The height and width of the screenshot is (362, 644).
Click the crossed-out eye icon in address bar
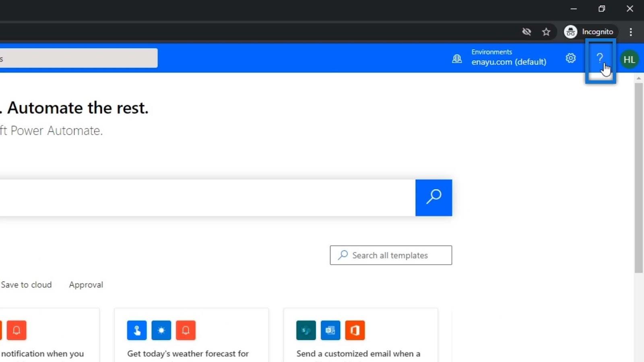526,32
